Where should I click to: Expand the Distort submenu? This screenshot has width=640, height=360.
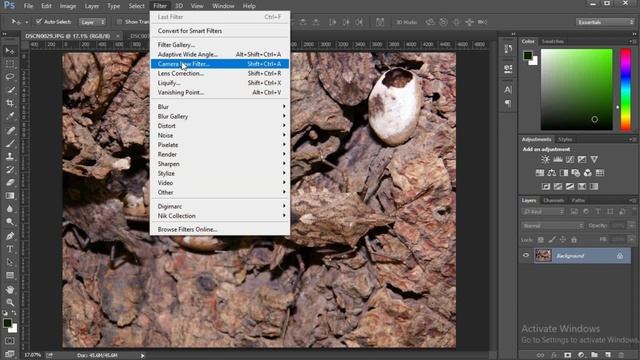220,126
